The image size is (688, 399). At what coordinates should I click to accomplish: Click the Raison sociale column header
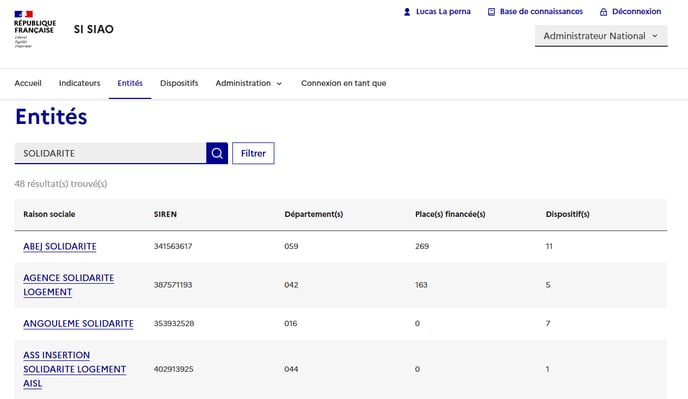49,214
